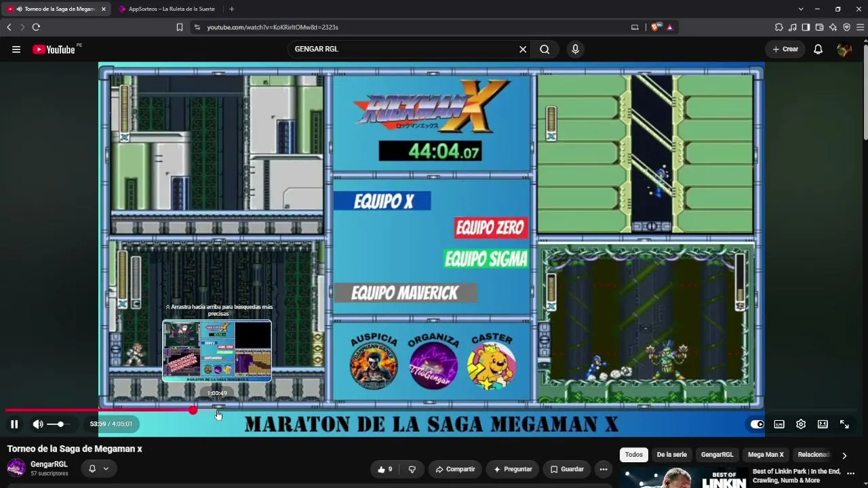
Task: Open the YouTube guide hamburger menu
Action: (x=16, y=49)
